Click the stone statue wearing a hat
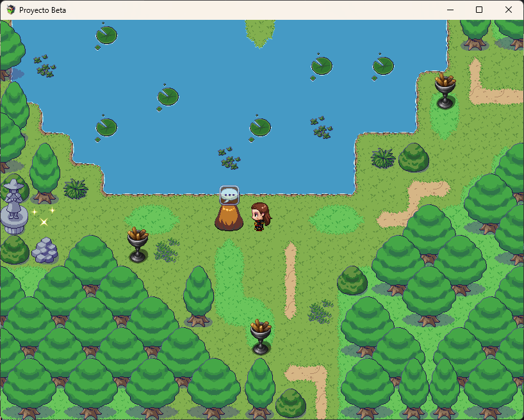 coord(13,207)
